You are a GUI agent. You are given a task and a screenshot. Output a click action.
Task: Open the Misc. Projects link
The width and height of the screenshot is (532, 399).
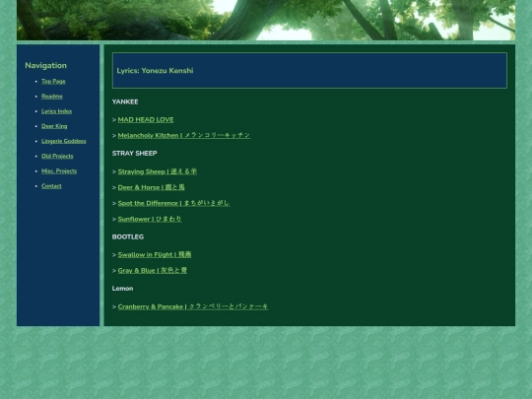pos(59,171)
